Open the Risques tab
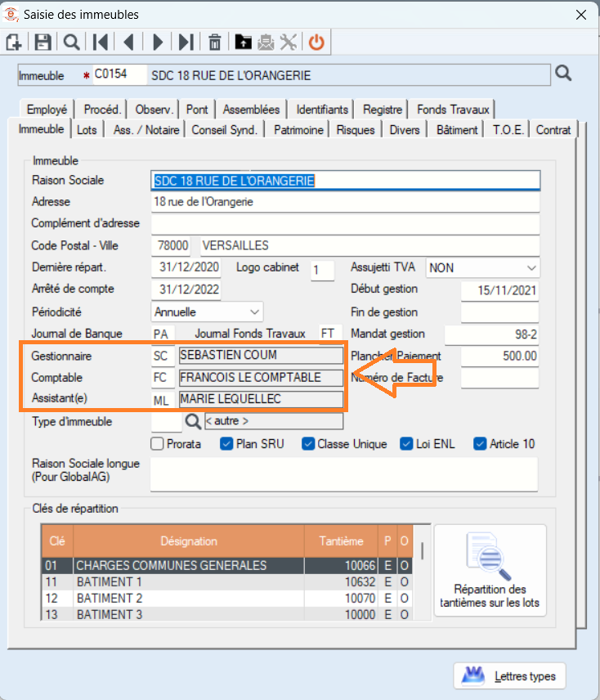This screenshot has width=600, height=700. point(356,130)
